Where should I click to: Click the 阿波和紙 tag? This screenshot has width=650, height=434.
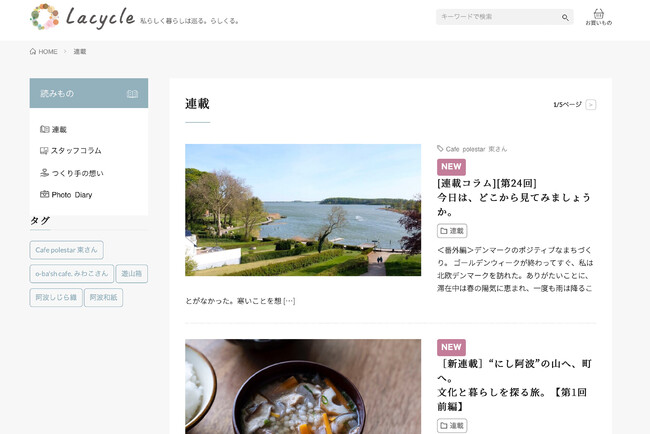click(x=104, y=297)
